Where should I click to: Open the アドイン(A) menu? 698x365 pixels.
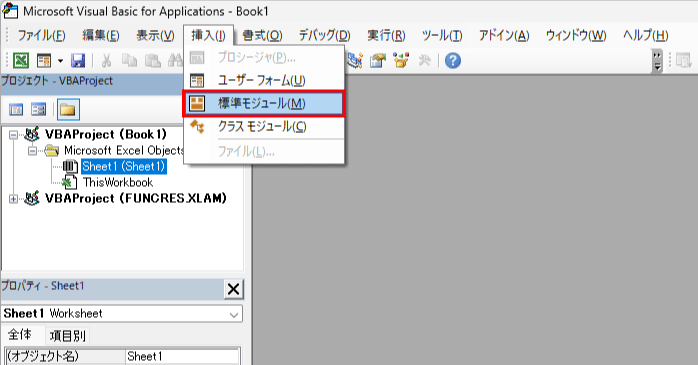click(x=504, y=35)
